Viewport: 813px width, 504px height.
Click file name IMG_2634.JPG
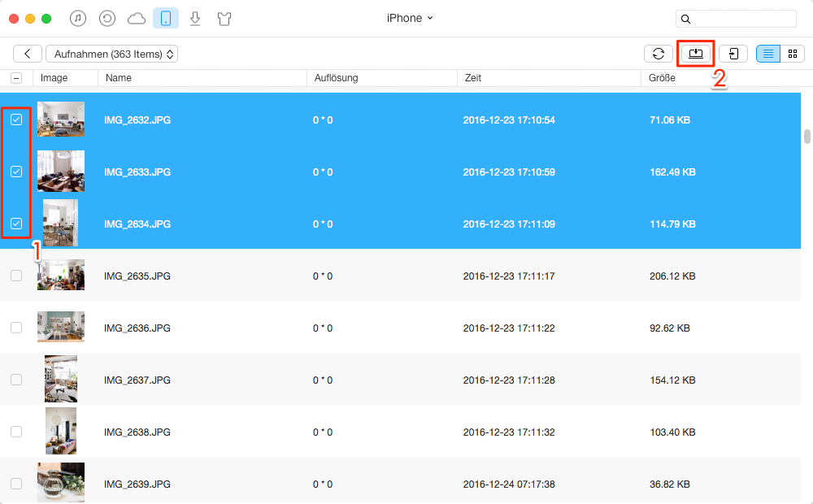tap(137, 224)
